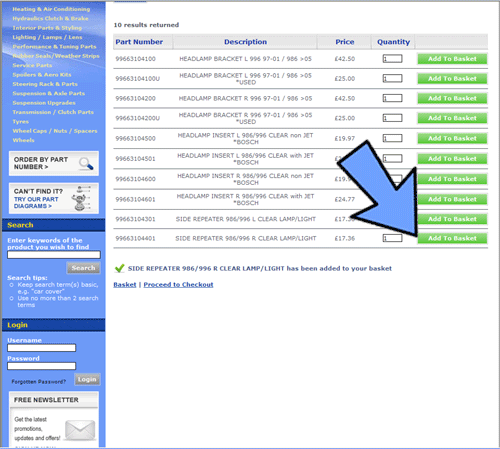The width and height of the screenshot is (500, 449).
Task: Click the grey Search button
Action: click(83, 268)
